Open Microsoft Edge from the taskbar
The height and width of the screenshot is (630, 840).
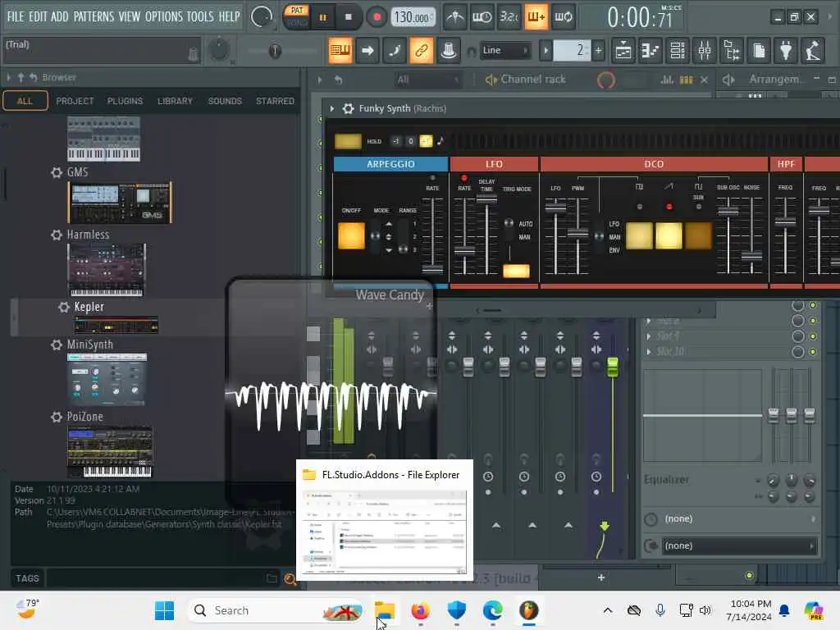pyautogui.click(x=492, y=610)
